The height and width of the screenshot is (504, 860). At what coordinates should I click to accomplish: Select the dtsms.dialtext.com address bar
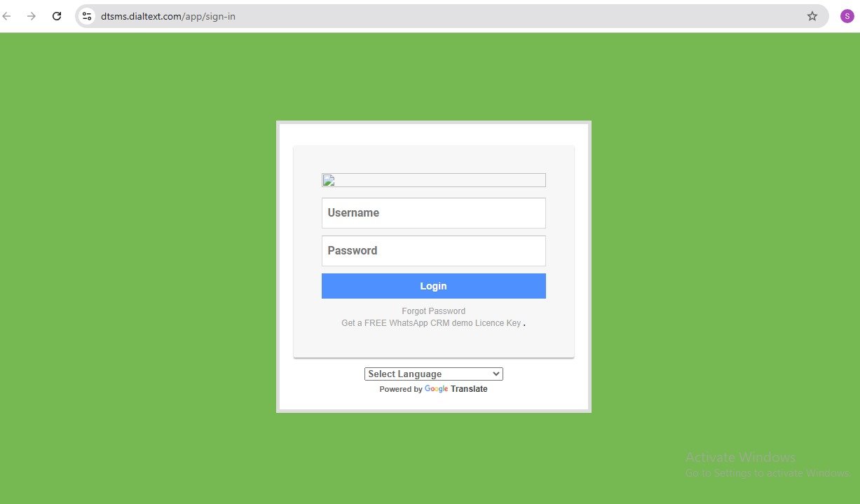(x=449, y=16)
